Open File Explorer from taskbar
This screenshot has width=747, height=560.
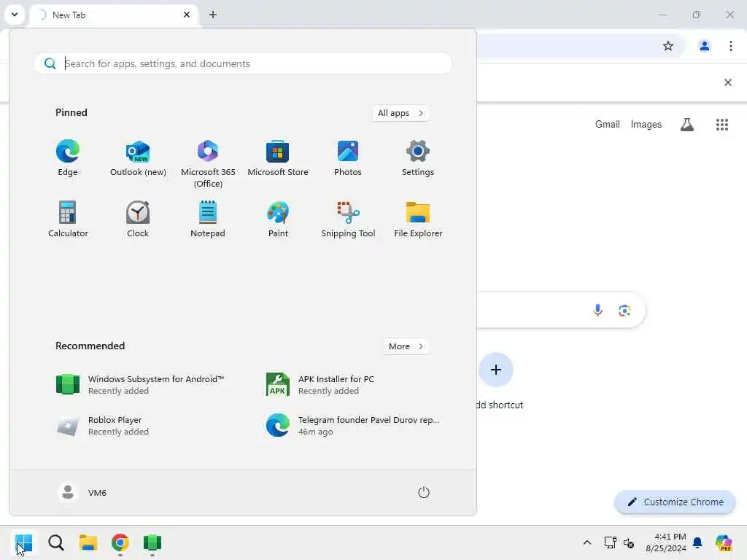click(88, 542)
